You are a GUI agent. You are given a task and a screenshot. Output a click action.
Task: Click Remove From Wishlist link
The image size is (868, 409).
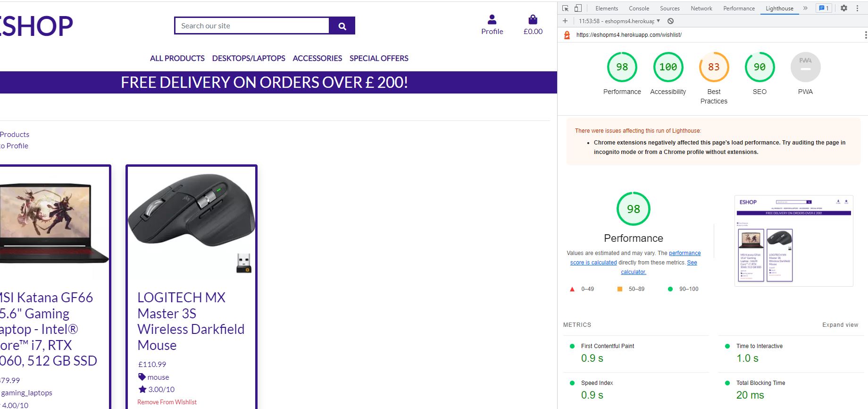(x=167, y=402)
